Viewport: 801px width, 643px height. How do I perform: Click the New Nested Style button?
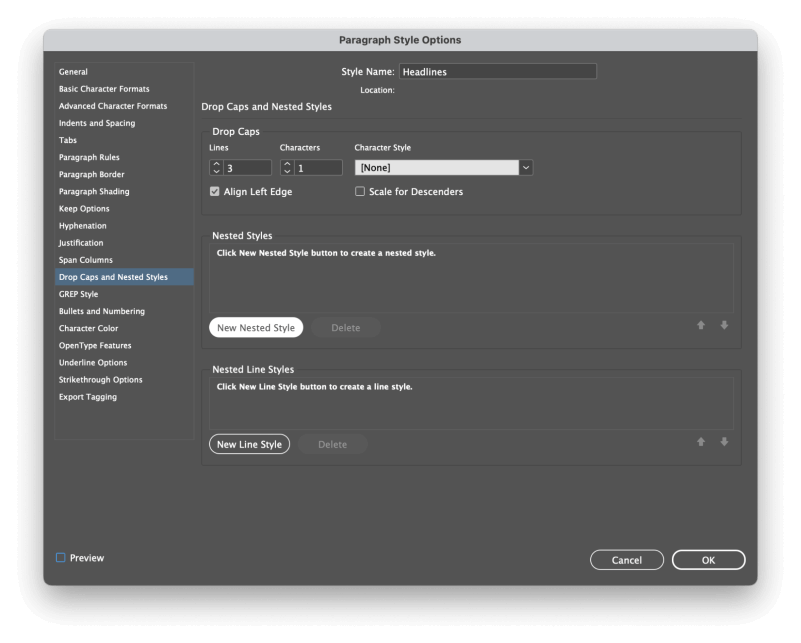click(256, 327)
